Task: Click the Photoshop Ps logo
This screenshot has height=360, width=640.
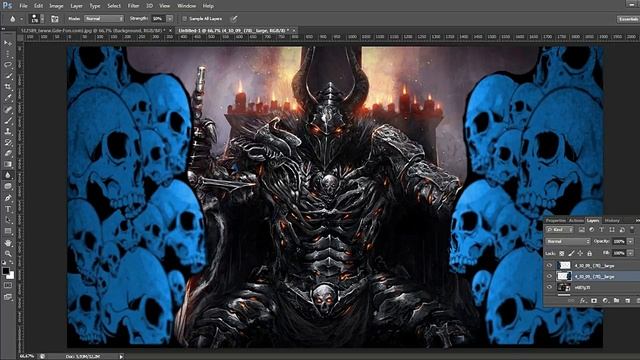Action: pyautogui.click(x=7, y=6)
